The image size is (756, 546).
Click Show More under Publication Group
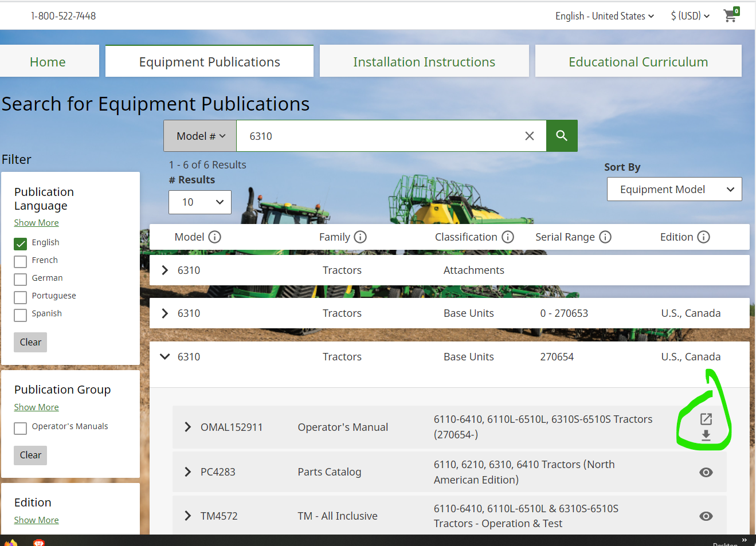36,407
